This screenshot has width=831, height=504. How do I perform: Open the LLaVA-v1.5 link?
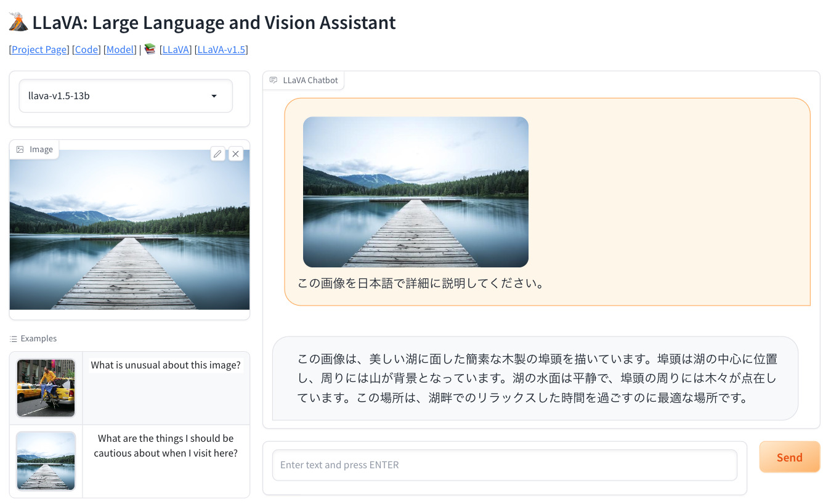[221, 49]
